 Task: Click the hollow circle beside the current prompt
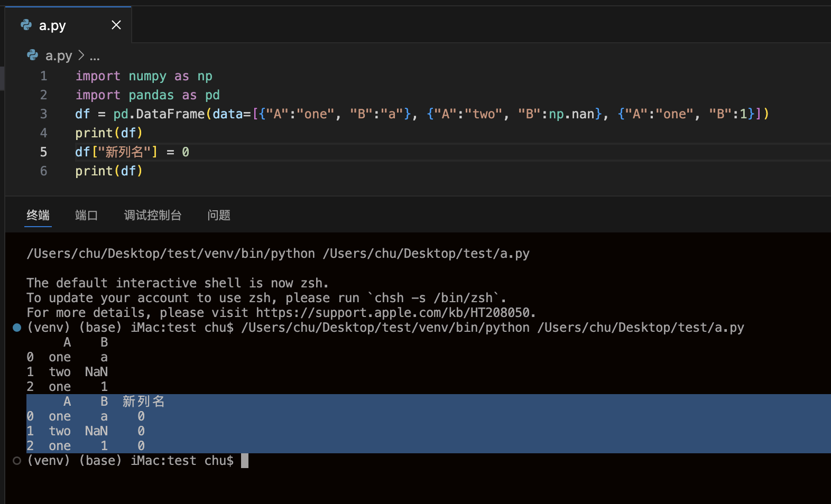tap(17, 461)
